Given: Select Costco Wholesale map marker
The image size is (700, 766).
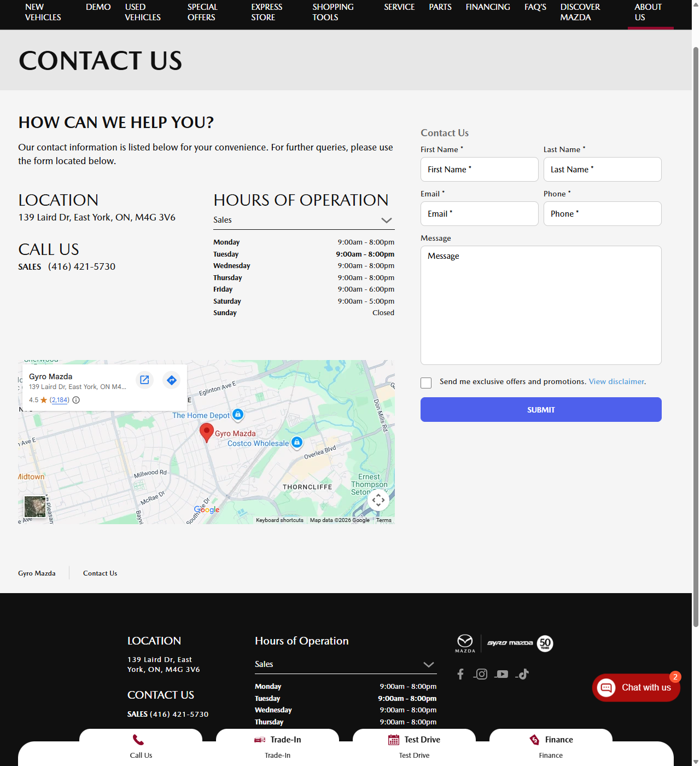Looking at the screenshot, I should pos(297,442).
